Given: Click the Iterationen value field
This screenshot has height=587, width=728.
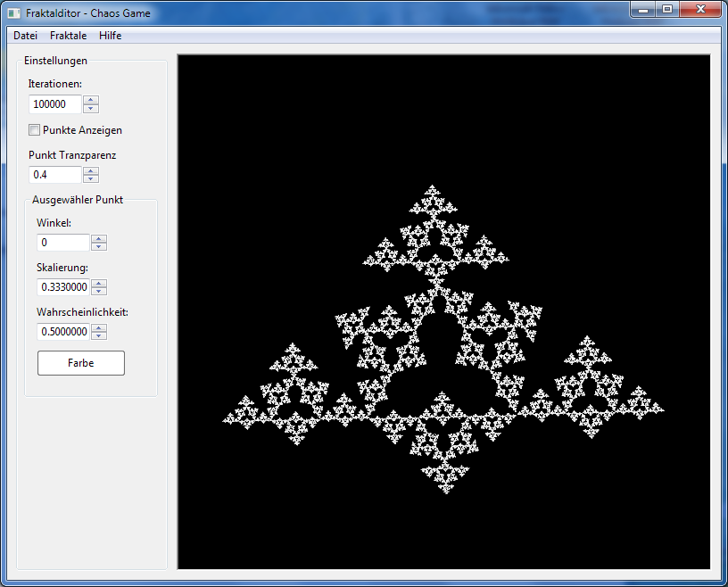Looking at the screenshot, I should (x=54, y=104).
